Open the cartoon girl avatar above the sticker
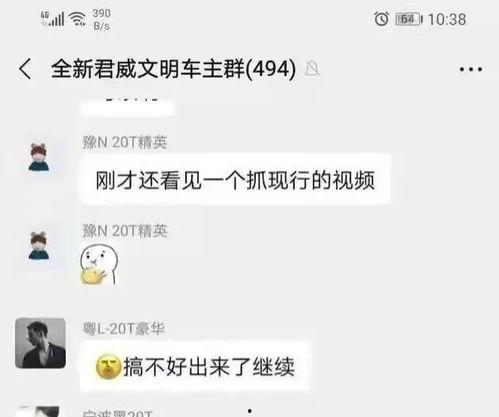 39,245
